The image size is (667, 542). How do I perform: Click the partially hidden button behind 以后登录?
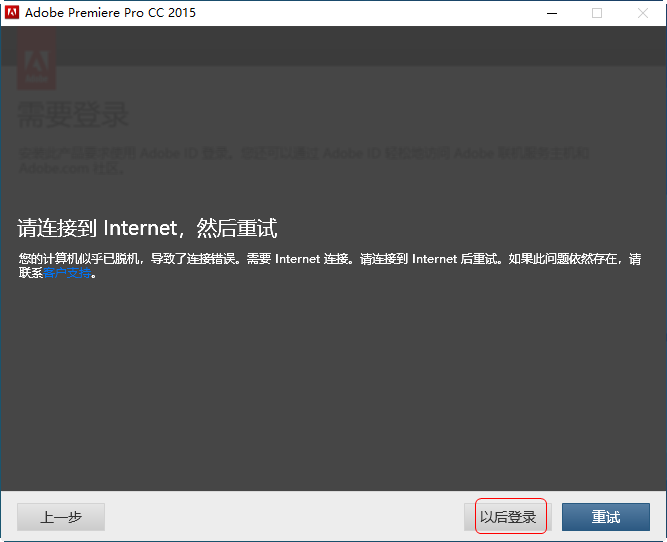[x=468, y=517]
